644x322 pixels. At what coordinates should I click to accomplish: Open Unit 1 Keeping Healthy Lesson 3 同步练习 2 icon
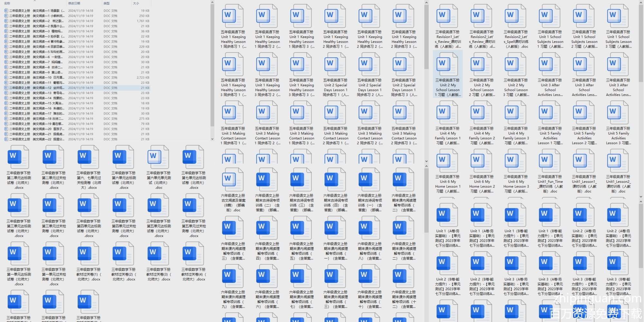(x=267, y=64)
